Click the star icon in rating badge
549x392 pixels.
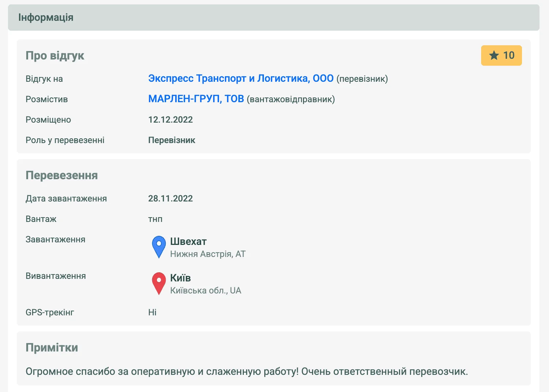click(494, 55)
